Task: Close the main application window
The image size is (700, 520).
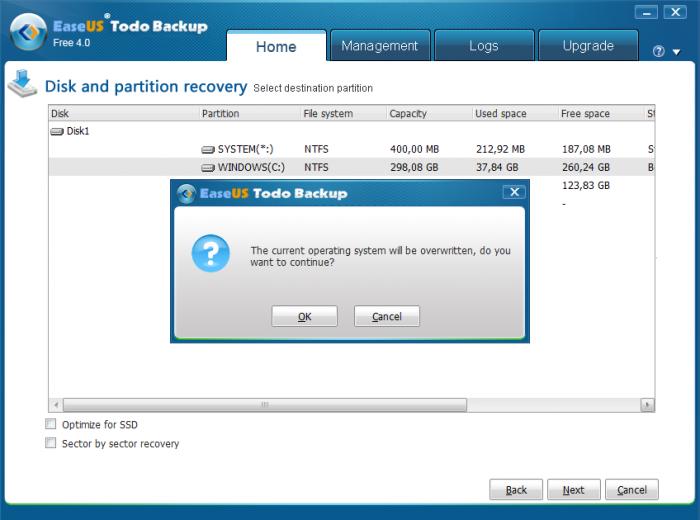Action: [675, 12]
